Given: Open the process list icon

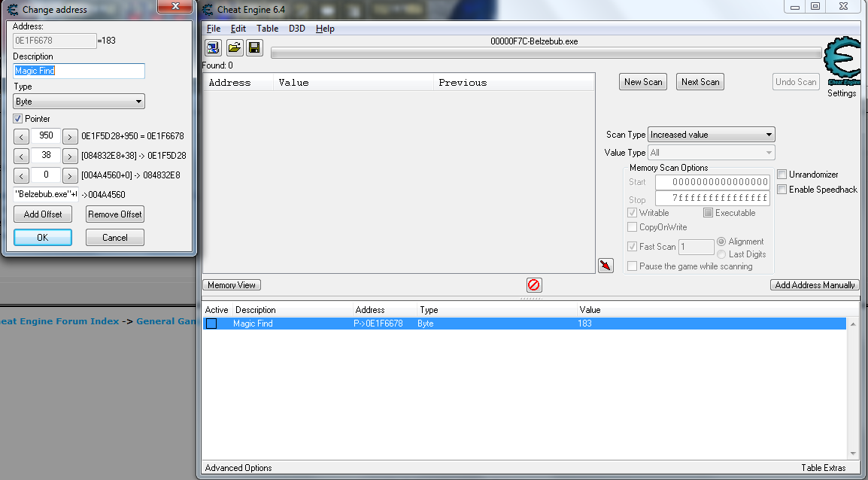Looking at the screenshot, I should point(213,47).
